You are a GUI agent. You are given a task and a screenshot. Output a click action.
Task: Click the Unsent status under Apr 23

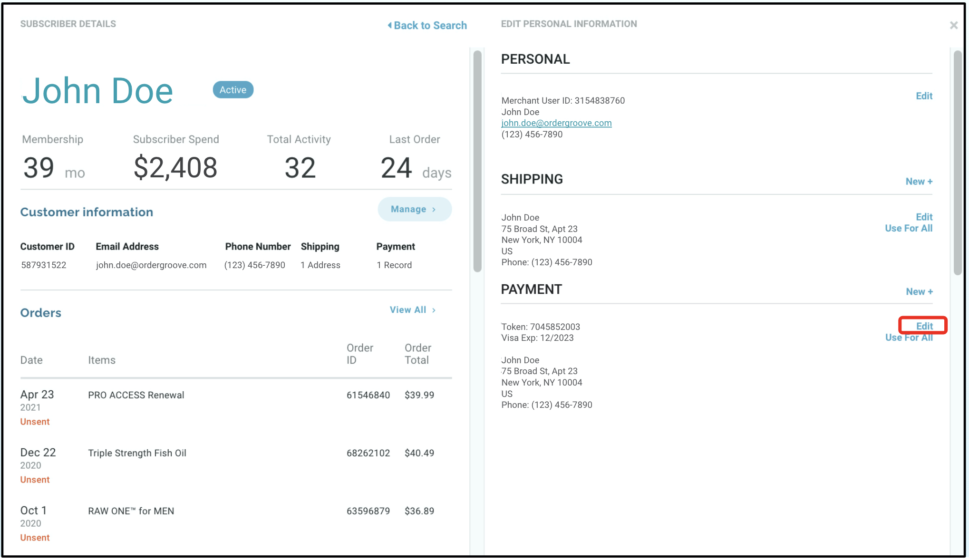[x=35, y=422]
